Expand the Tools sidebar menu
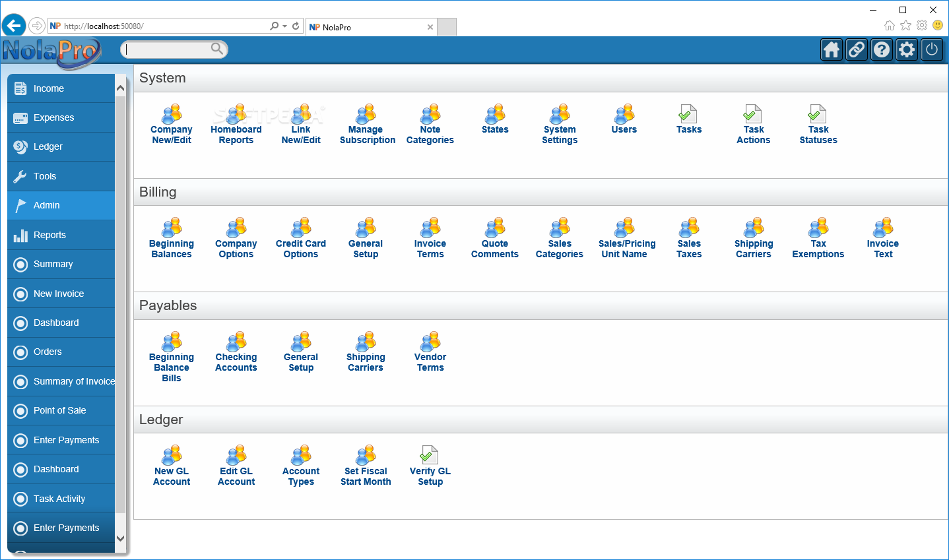This screenshot has height=560, width=949. point(61,176)
